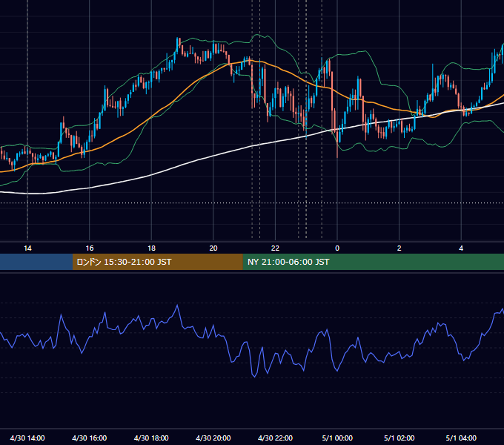Click hour label '20' under the price chart

(213, 248)
